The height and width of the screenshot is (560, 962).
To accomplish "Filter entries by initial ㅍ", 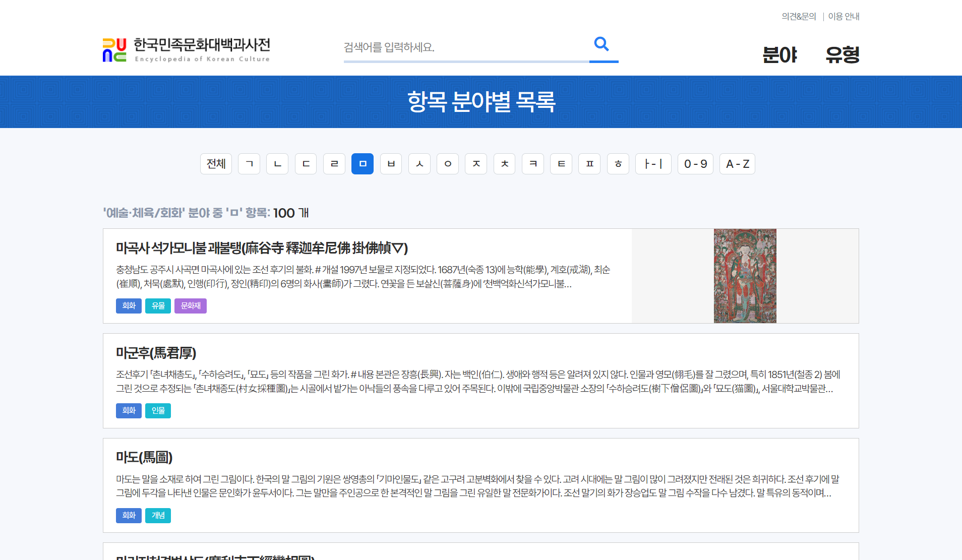I will [x=589, y=164].
